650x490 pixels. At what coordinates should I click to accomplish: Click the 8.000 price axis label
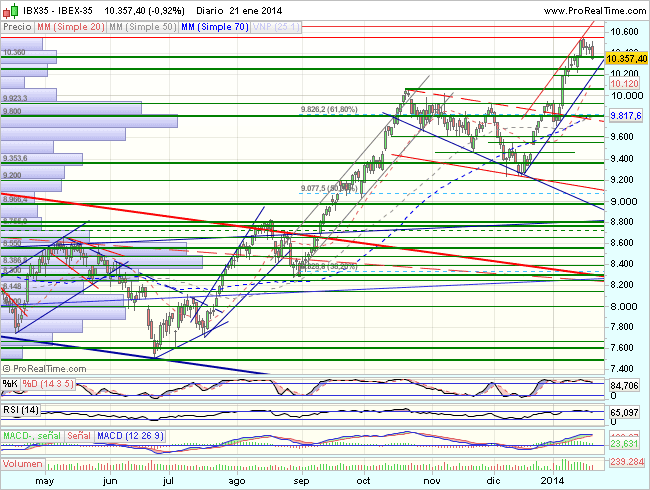pyautogui.click(x=624, y=306)
